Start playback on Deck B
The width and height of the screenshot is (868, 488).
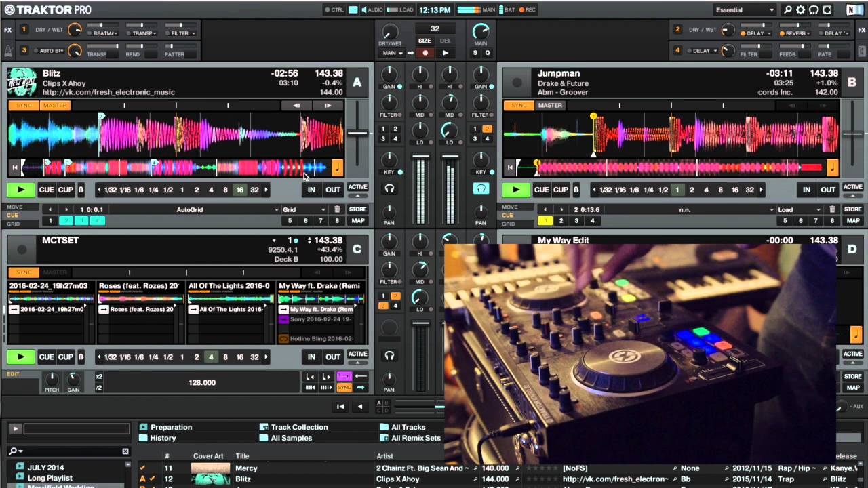(x=516, y=190)
